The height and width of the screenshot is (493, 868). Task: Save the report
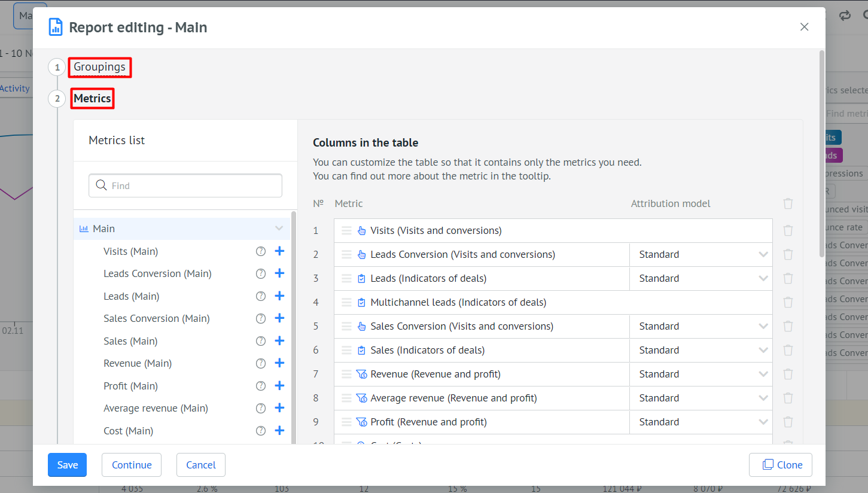(x=68, y=465)
